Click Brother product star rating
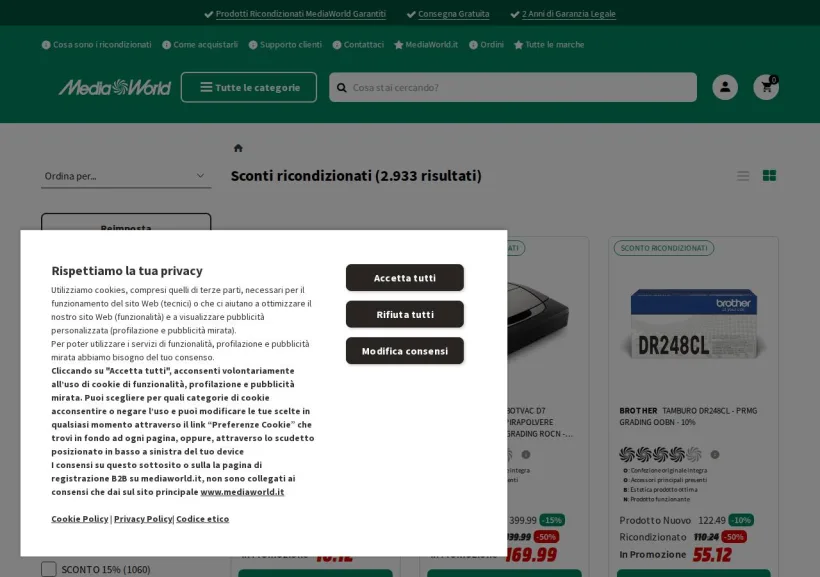This screenshot has height=577, width=820. point(660,455)
